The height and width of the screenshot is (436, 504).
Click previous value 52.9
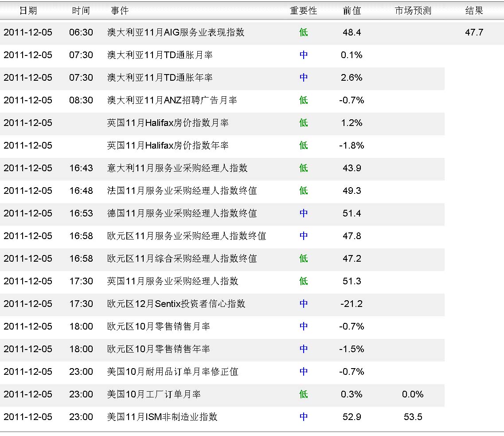click(352, 417)
